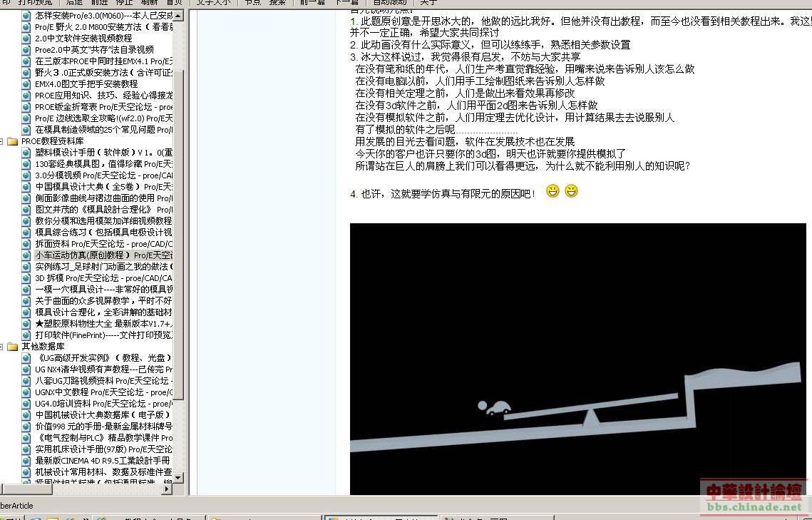Click the 其他数据库 folder icon
Screen dimensions: 812x520
point(13,346)
